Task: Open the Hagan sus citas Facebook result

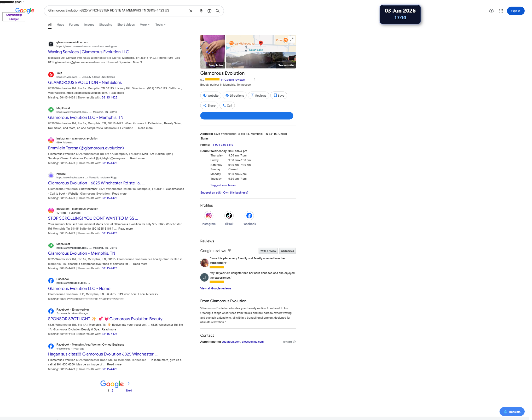Action: click(103, 354)
